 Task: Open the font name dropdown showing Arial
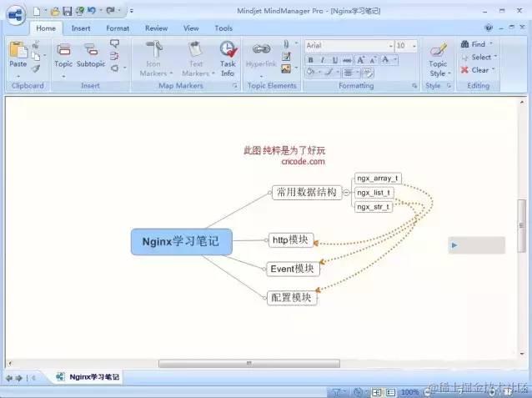click(391, 46)
